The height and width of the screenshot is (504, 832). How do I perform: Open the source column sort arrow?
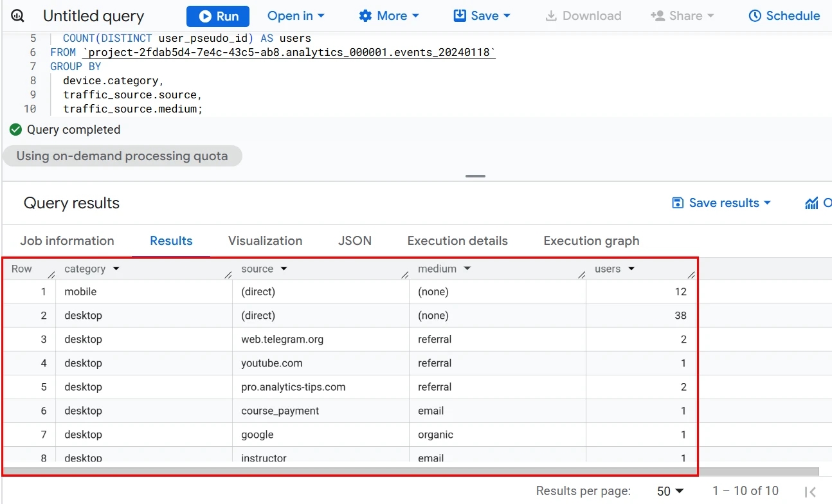coord(284,269)
